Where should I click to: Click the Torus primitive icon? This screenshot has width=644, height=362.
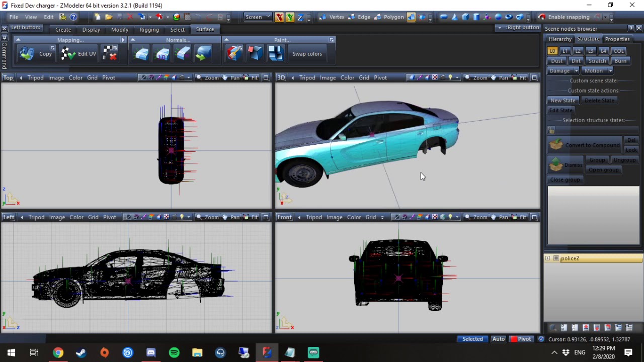509,17
